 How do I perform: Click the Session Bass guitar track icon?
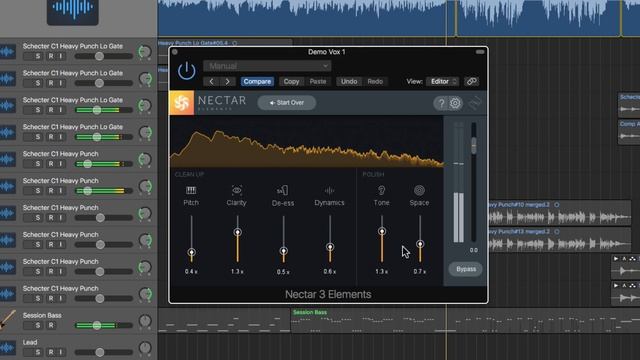[8, 320]
